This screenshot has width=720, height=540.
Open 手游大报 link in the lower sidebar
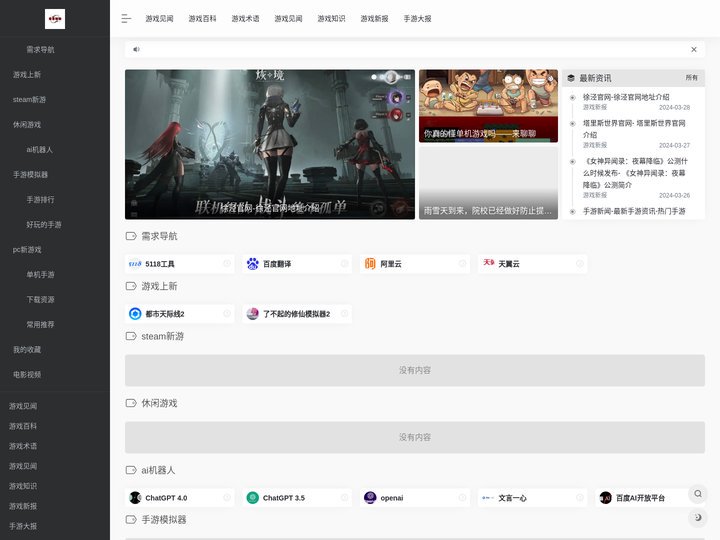(23, 526)
